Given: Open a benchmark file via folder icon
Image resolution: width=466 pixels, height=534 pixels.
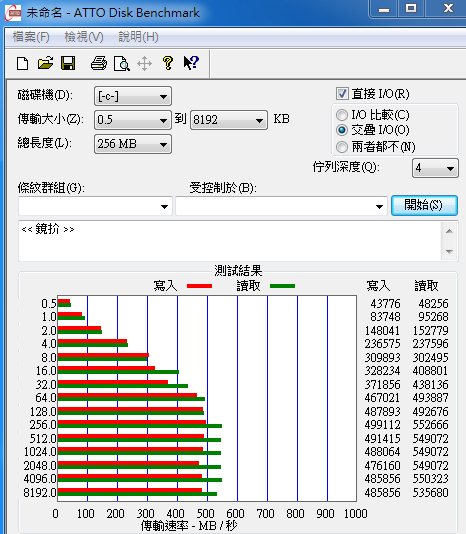Looking at the screenshot, I should [45, 63].
